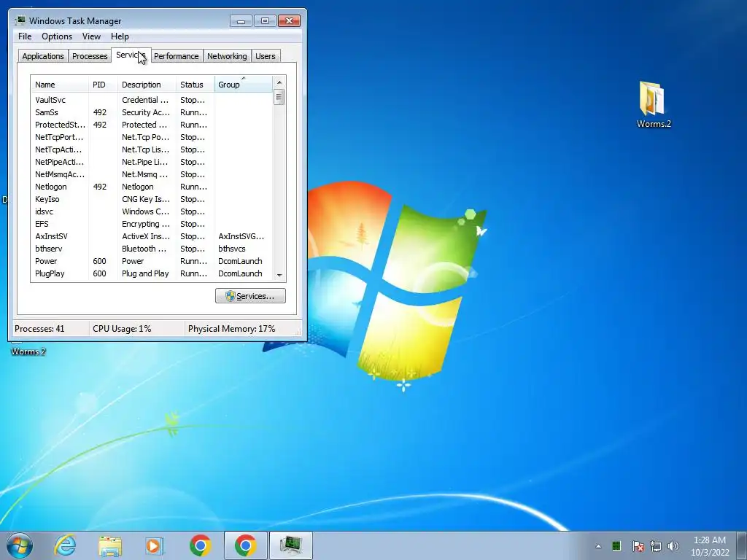Click the services list scroll up arrow
The image size is (747, 560).
click(x=279, y=82)
